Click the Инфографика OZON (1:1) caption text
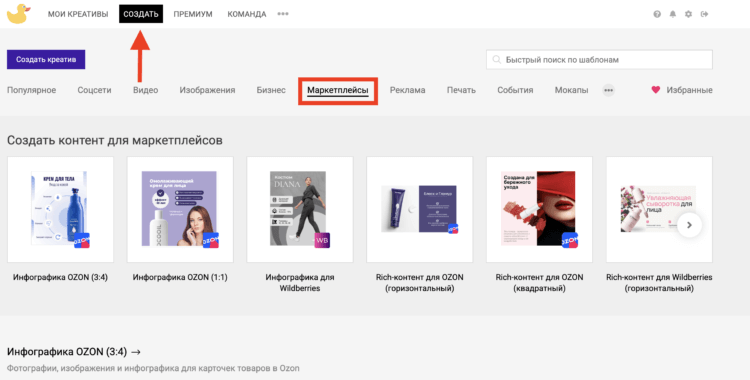 pyautogui.click(x=180, y=277)
